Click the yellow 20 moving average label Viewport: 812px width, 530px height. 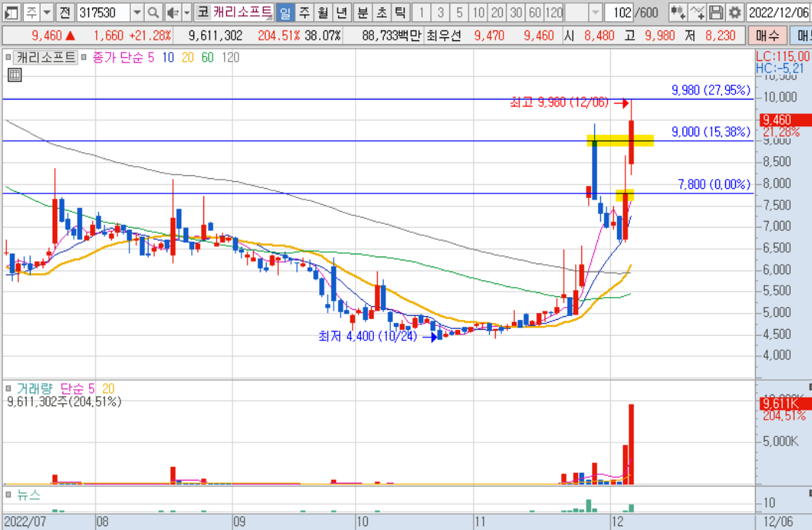pos(187,57)
